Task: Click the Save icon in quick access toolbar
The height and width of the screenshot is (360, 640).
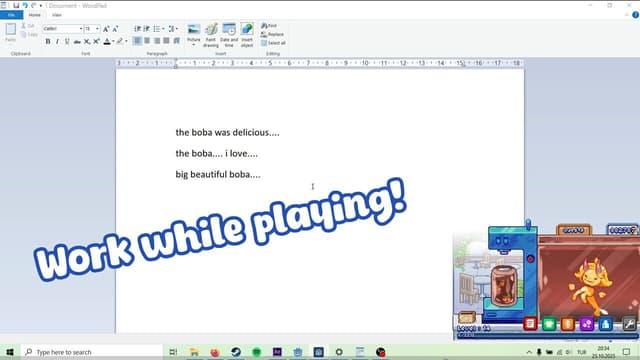Action: pyautogui.click(x=16, y=5)
